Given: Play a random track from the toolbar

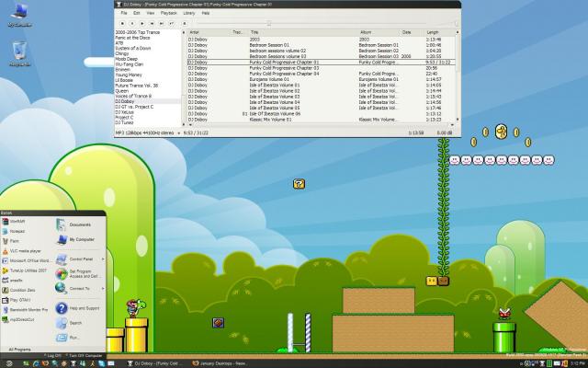Looking at the screenshot, I should 172,23.
